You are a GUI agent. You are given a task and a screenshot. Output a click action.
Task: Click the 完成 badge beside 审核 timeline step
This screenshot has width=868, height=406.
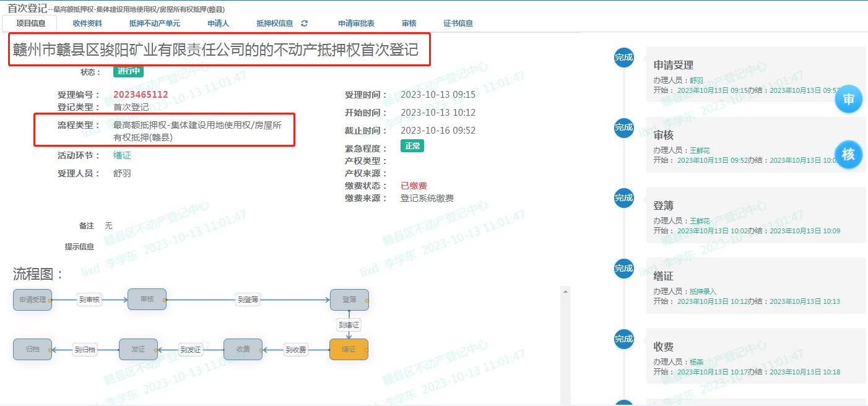[x=624, y=127]
